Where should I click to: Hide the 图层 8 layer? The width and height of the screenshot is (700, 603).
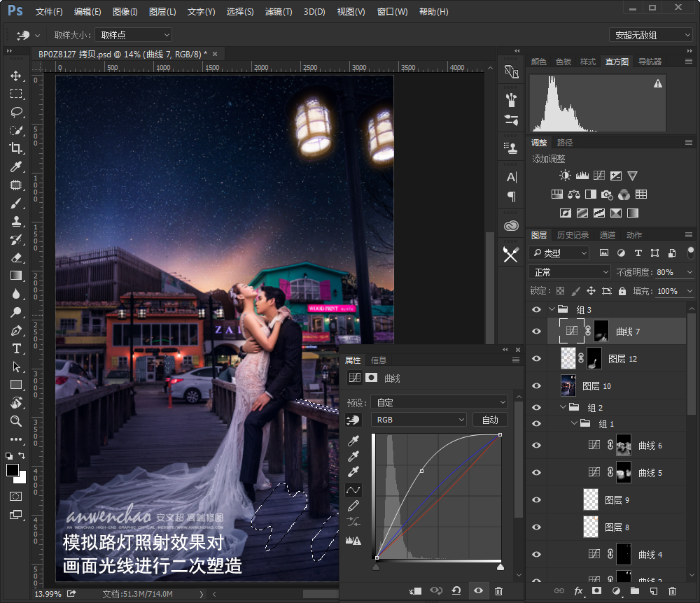click(537, 527)
